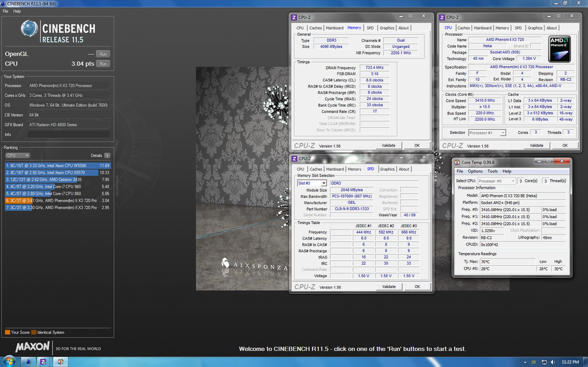
Task: Click OK in CPU-Z SPD window
Action: tap(417, 286)
